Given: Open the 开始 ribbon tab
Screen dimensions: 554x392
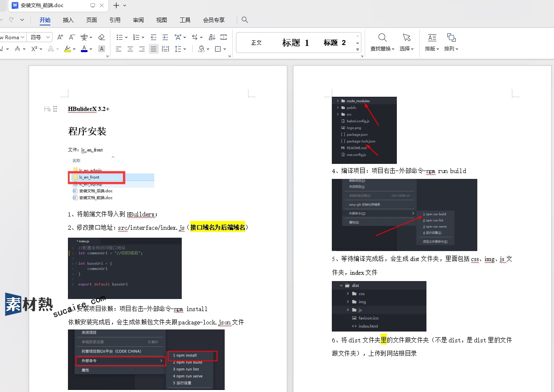Looking at the screenshot, I should tap(45, 20).
